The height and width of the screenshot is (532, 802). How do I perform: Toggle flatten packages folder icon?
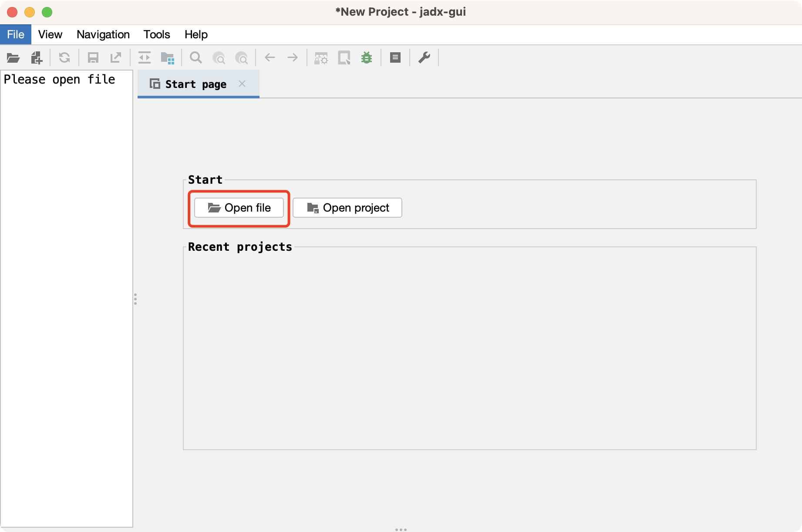point(167,58)
